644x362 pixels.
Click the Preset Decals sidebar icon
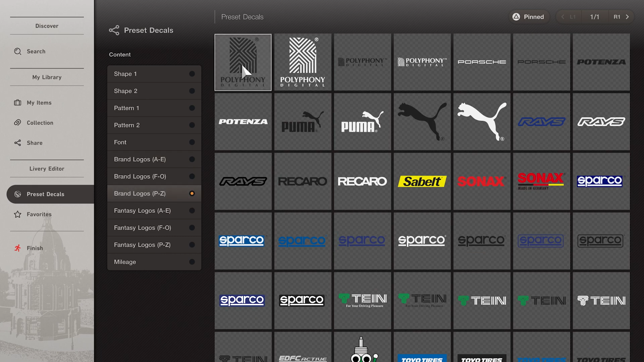coord(17,194)
